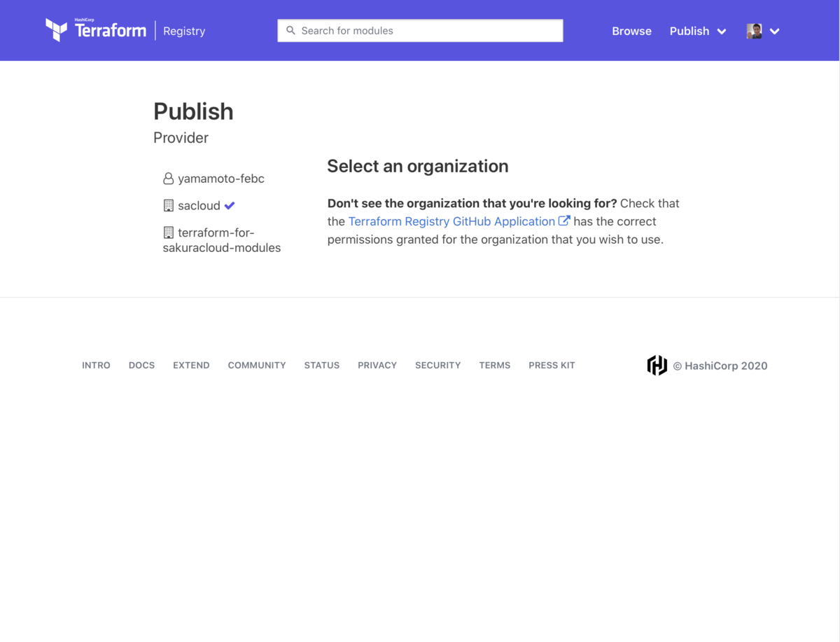This screenshot has height=642, width=840.
Task: Click the building icon beside terraform-for-sakuracloud-modules
Action: [x=168, y=232]
